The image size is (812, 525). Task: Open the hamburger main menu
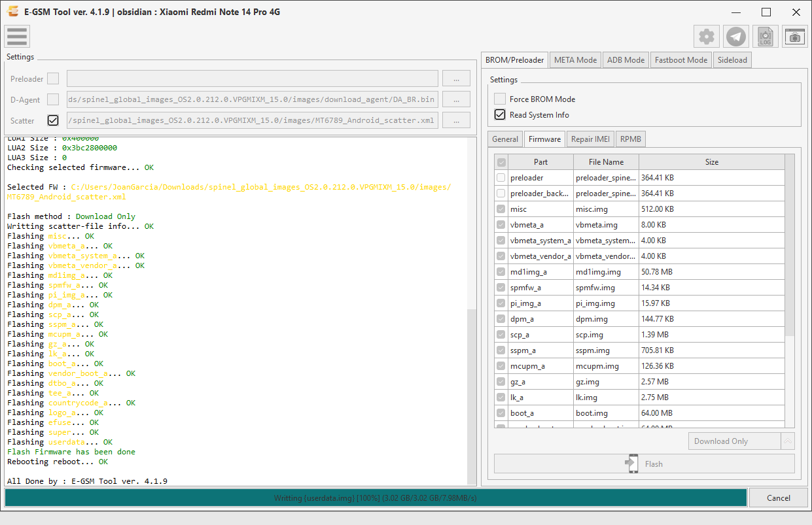(x=16, y=37)
